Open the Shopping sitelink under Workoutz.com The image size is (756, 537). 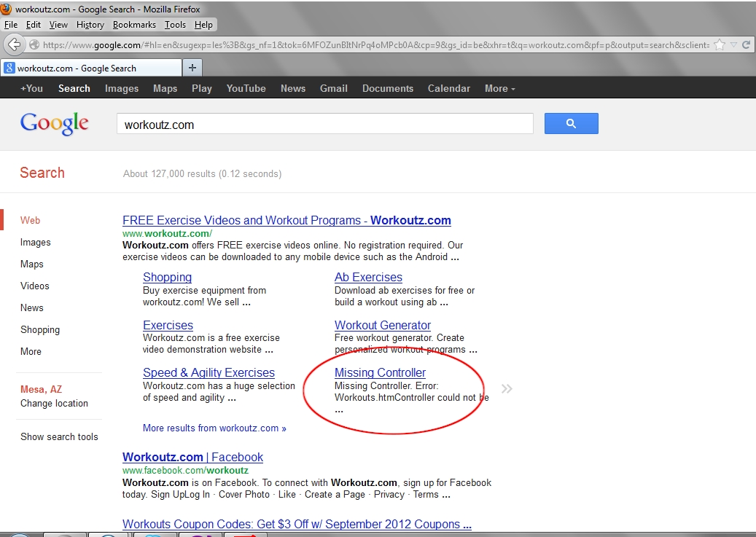click(167, 277)
